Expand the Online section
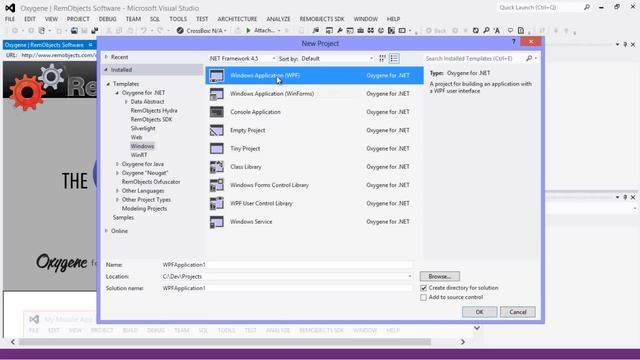 106,231
